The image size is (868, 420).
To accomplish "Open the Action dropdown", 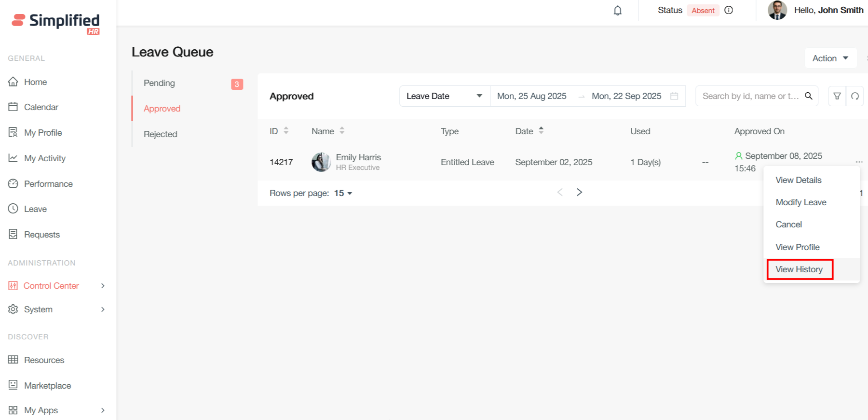I will (830, 58).
